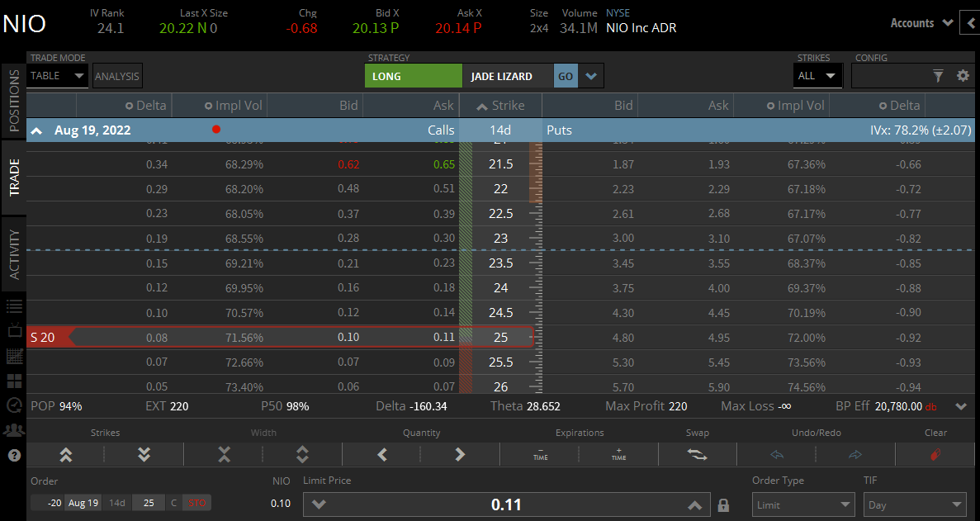Narrow the spread width icon
The width and height of the screenshot is (980, 521).
click(x=225, y=454)
